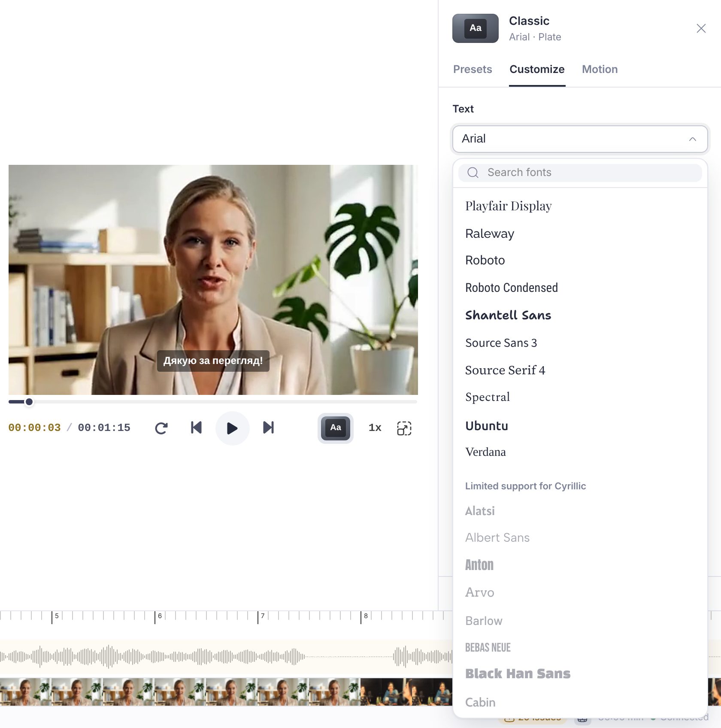Choose Bebas Neue font
The height and width of the screenshot is (728, 721).
[x=580, y=648]
